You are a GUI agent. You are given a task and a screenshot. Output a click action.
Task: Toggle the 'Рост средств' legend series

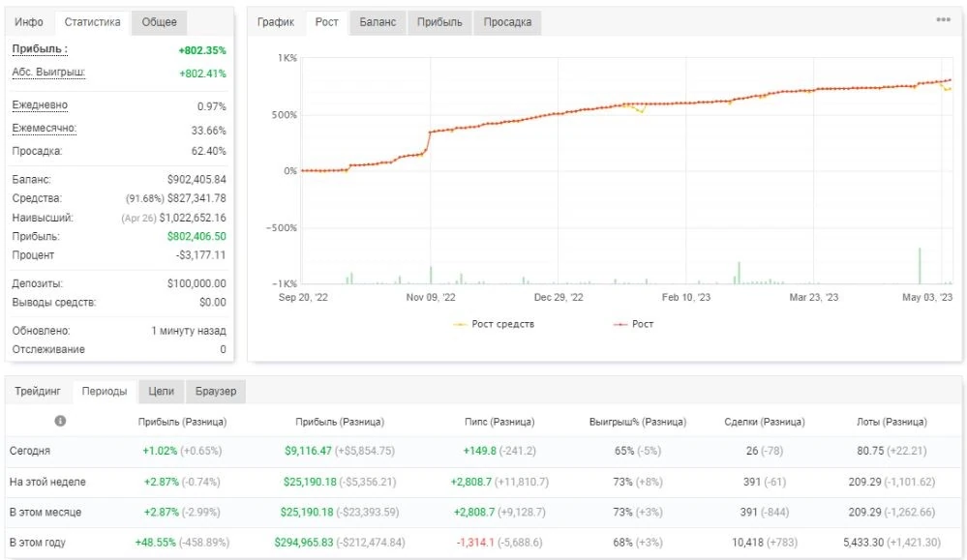[x=494, y=324]
